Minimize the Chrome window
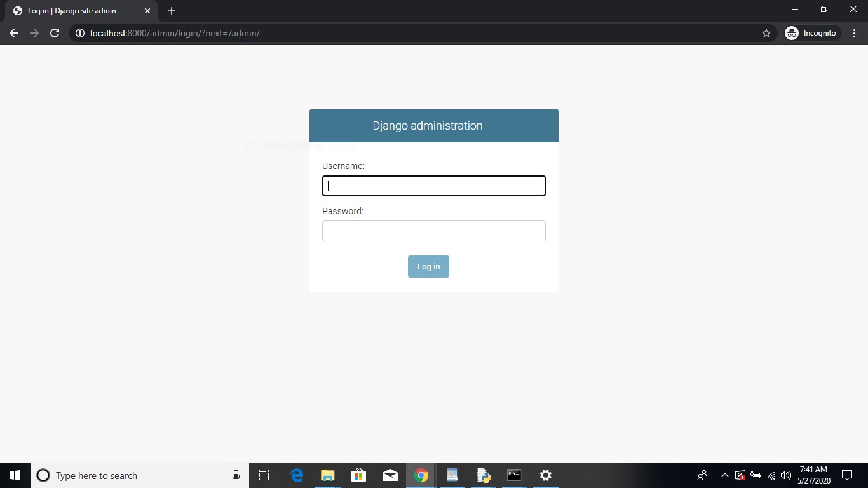Viewport: 868px width, 488px height. [x=795, y=9]
